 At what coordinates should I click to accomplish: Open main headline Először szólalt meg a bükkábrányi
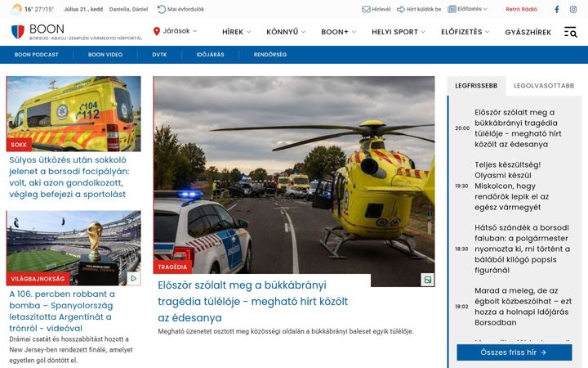[x=252, y=301]
